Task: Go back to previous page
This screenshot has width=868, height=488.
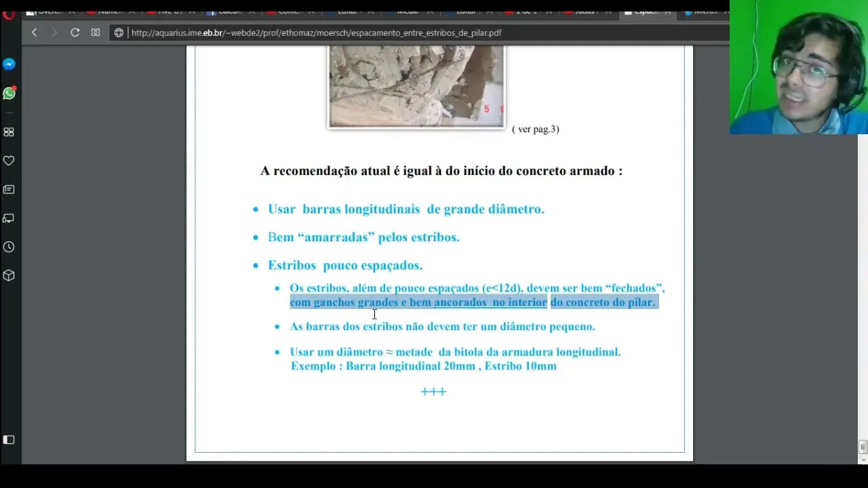Action: click(x=35, y=33)
